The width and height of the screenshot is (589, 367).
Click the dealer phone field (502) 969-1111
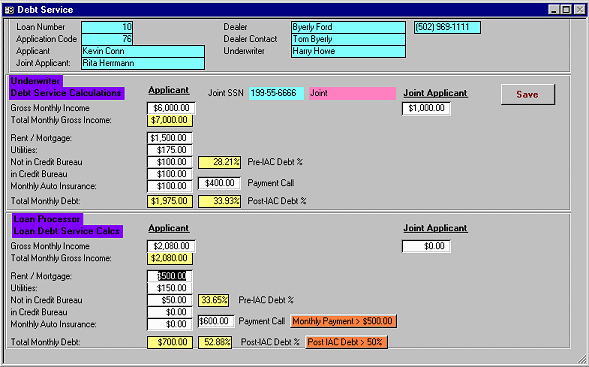[x=447, y=27]
